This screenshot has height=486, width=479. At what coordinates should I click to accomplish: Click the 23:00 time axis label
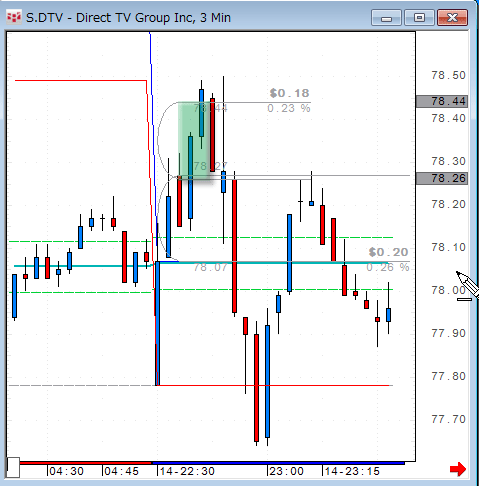click(x=286, y=471)
